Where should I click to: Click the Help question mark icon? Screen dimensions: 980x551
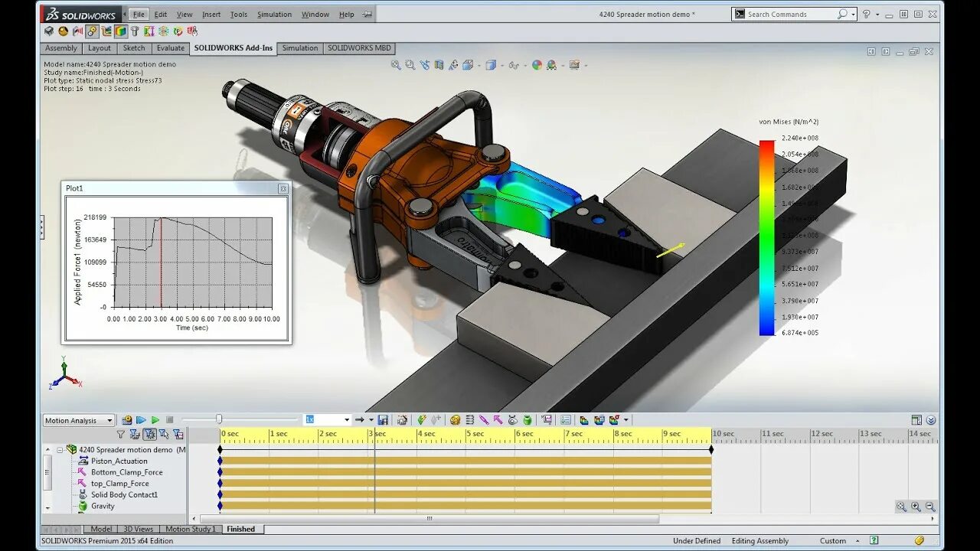[866, 15]
